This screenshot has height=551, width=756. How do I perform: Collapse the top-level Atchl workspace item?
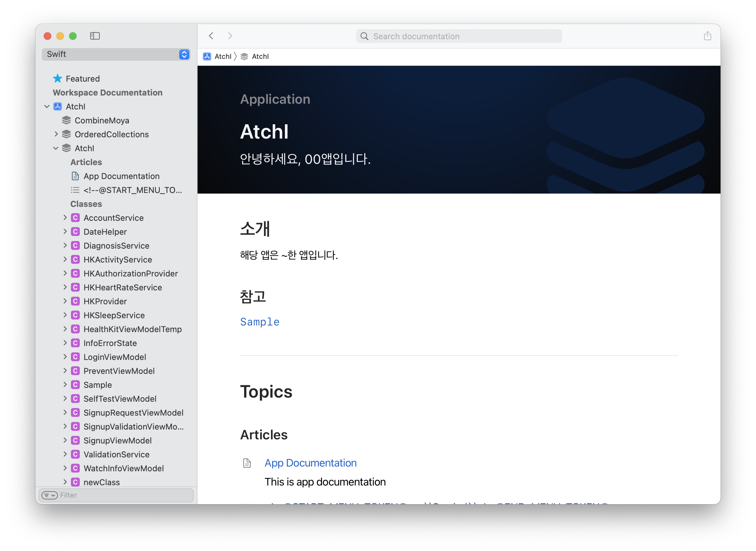47,106
